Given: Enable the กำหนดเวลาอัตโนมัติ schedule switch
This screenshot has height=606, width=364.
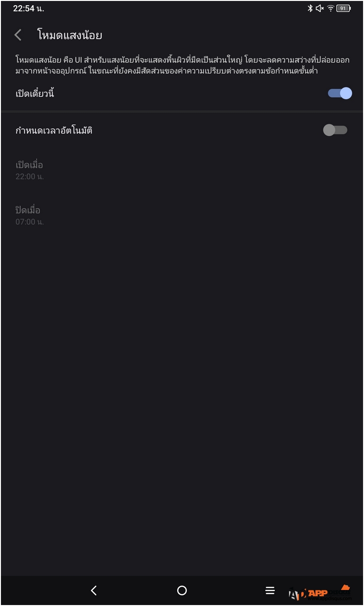Looking at the screenshot, I should coord(335,130).
